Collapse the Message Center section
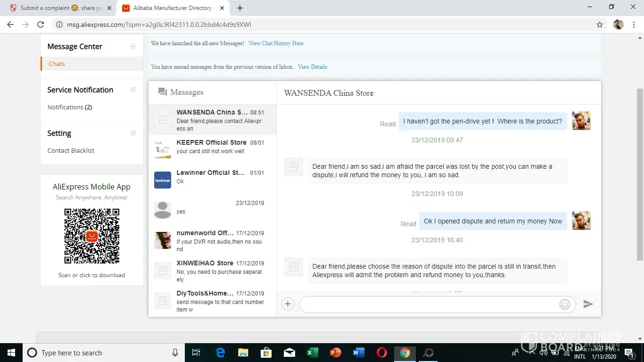Image resolution: width=644 pixels, height=362 pixels. point(133,46)
